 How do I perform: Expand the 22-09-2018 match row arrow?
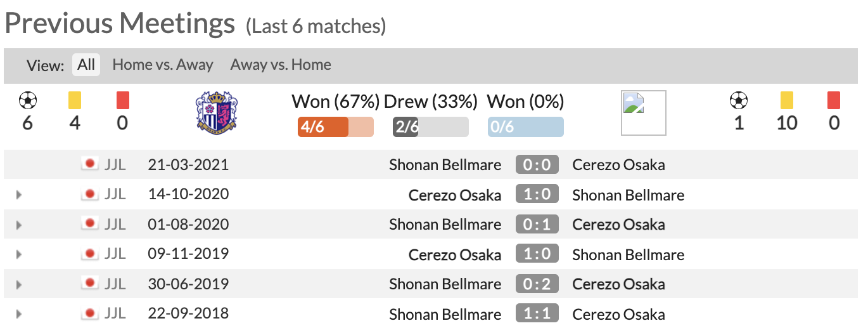coord(19,314)
